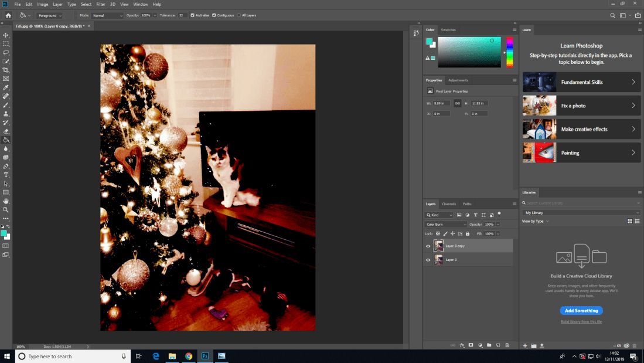Open the Filter menu
This screenshot has height=363, width=644.
pyautogui.click(x=101, y=4)
